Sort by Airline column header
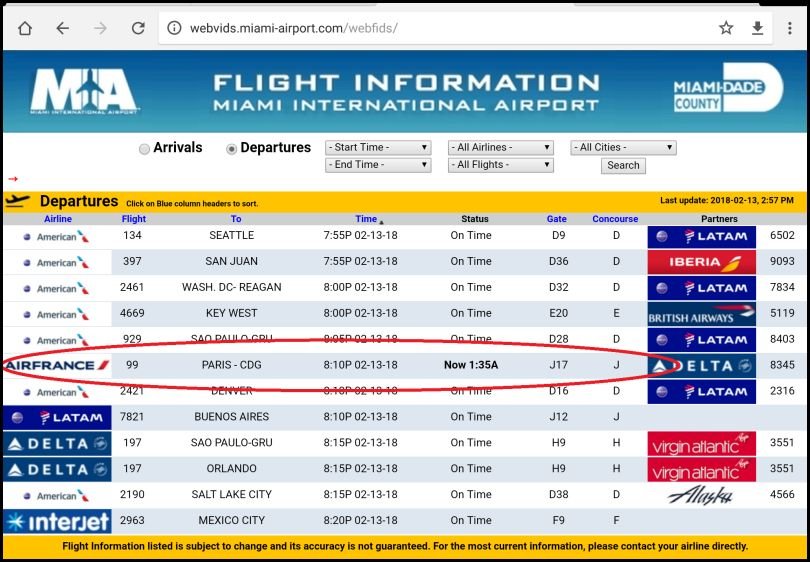Viewport: 810px width, 562px height. [58, 219]
